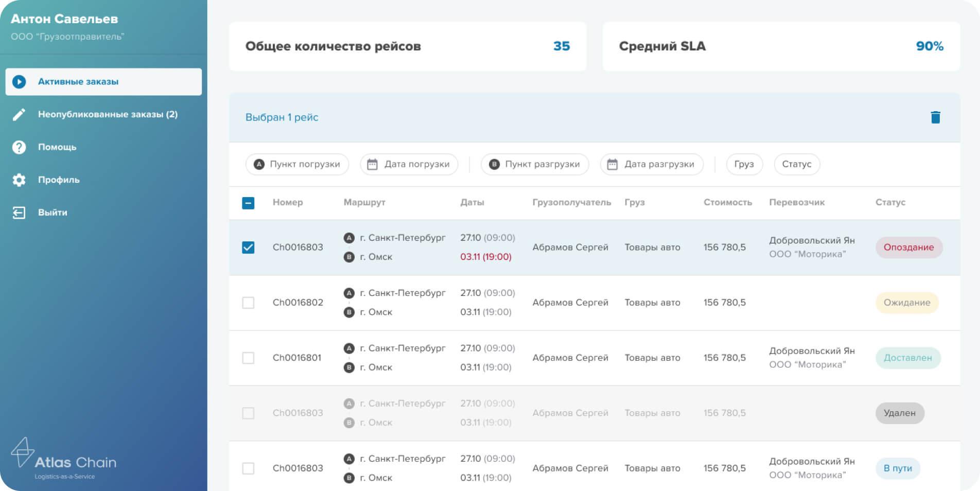Go to Неопубликованные заказы (2) menu

click(108, 114)
